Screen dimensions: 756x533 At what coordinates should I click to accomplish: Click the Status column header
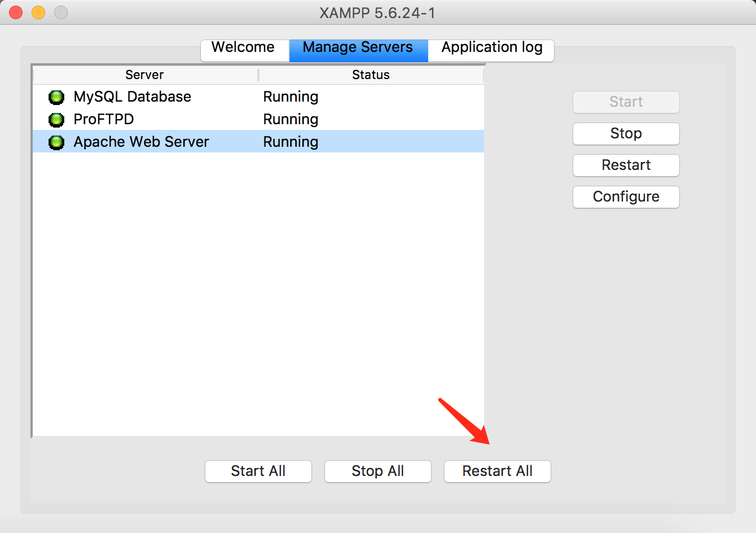pyautogui.click(x=371, y=75)
